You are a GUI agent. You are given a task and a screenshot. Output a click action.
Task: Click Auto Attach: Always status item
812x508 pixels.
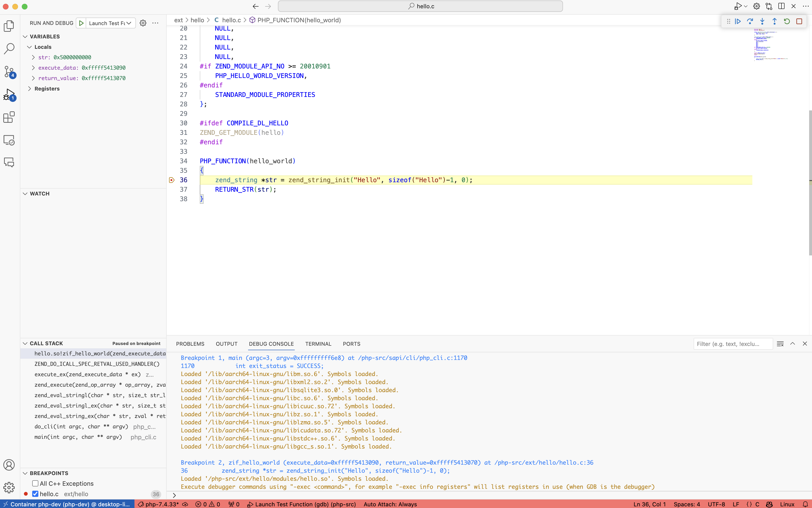click(x=390, y=504)
